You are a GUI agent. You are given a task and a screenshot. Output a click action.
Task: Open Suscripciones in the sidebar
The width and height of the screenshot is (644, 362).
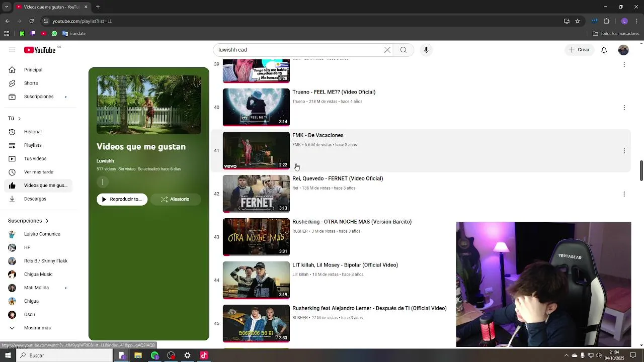tap(38, 97)
